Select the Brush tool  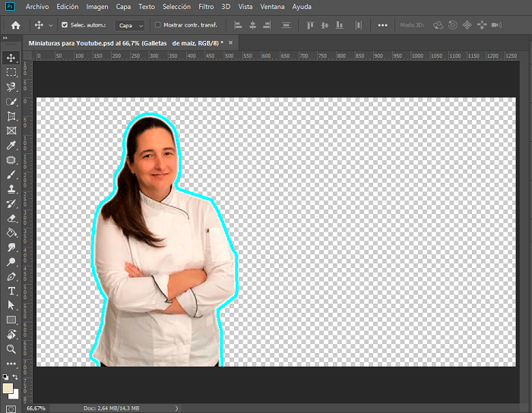pyautogui.click(x=11, y=175)
